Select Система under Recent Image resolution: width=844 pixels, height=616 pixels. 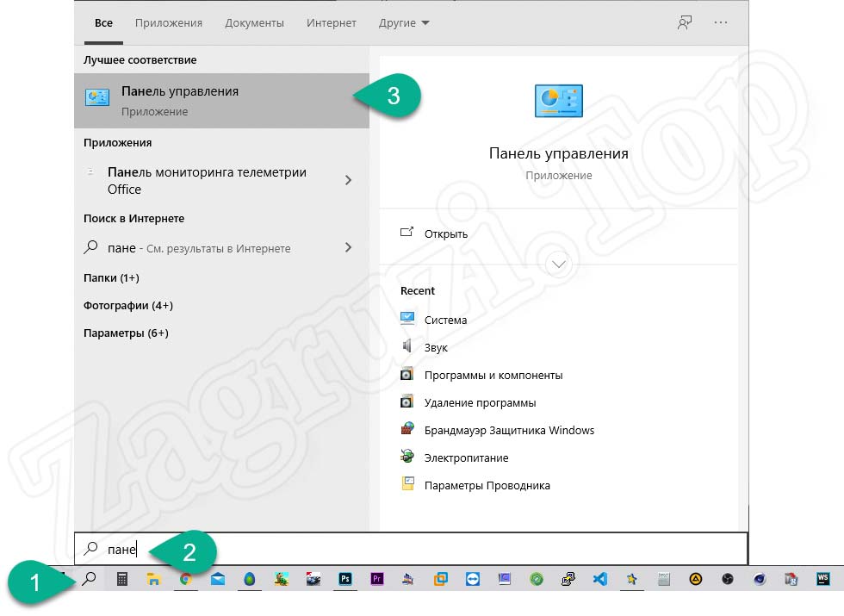pyautogui.click(x=448, y=320)
